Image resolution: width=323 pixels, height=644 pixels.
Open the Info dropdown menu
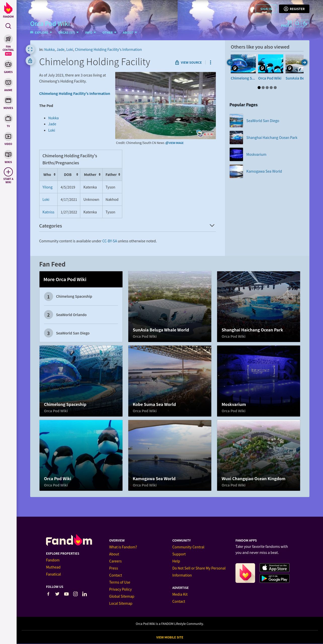coord(90,32)
